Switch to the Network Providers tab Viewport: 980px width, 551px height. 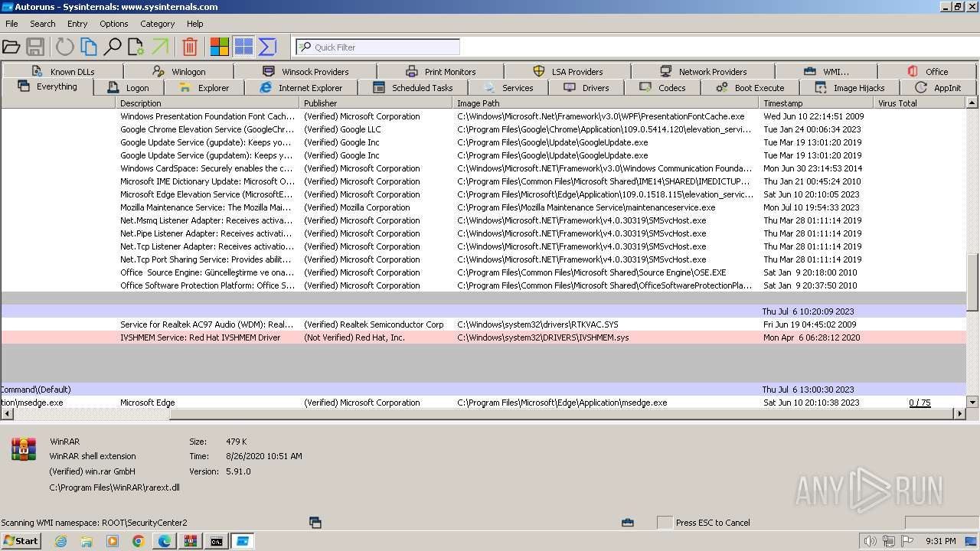click(x=703, y=71)
